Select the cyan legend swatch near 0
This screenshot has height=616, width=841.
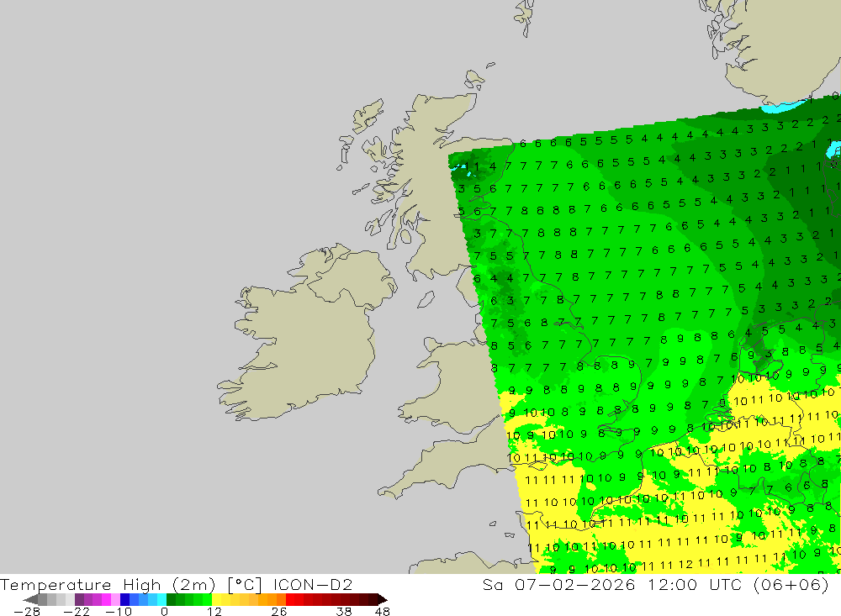coord(162,599)
